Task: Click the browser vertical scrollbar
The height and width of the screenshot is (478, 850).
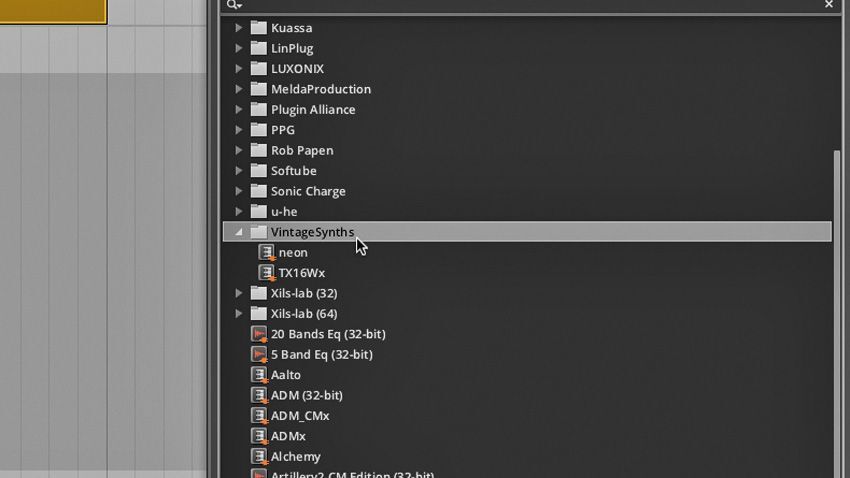Action: (837, 300)
